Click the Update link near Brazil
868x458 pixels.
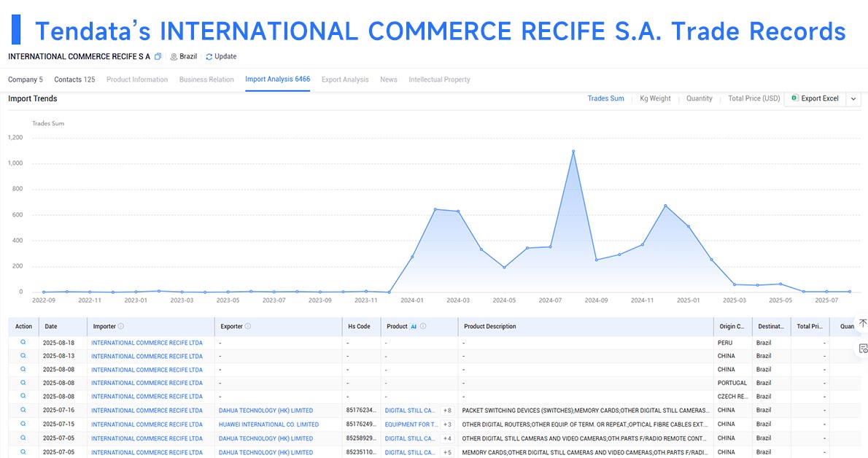pos(225,56)
